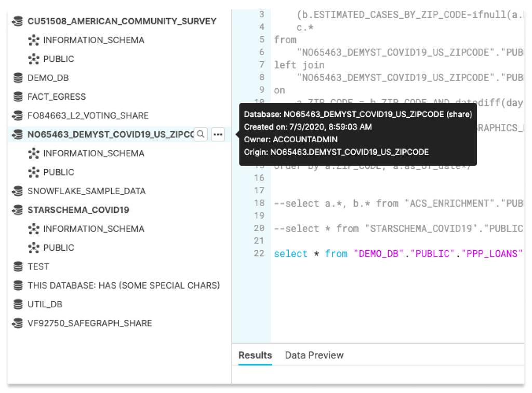Click the "left join" text on line 7

pos(299,65)
